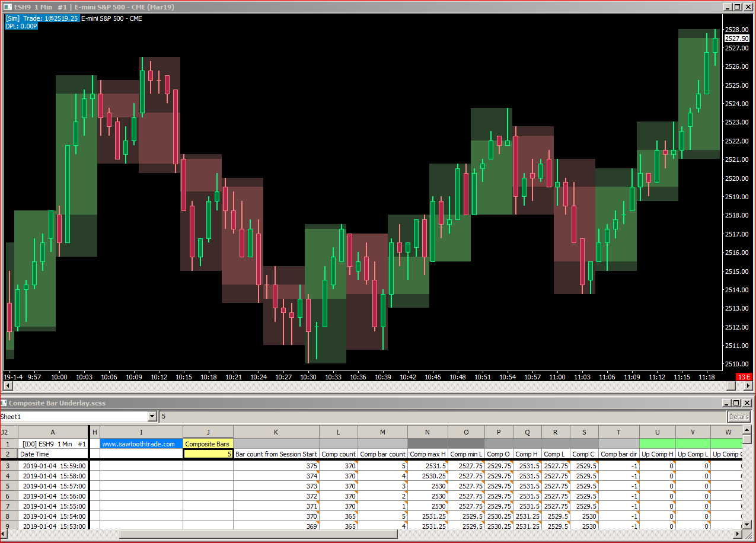Click the red 13 E indicator on chart
The image size is (756, 543).
[x=744, y=377]
